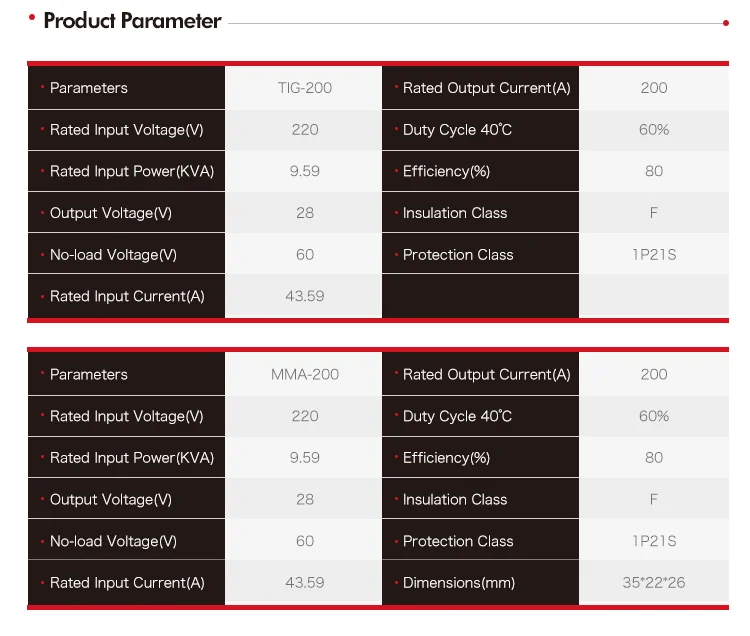Click the Dimensions(mm) label
Viewport: 750px width, 636px height.
tap(458, 583)
